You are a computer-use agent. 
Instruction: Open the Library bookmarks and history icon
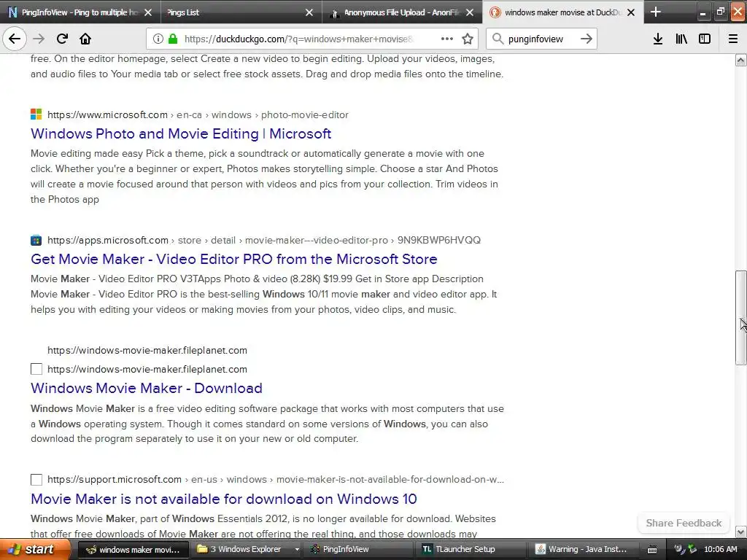(x=681, y=39)
